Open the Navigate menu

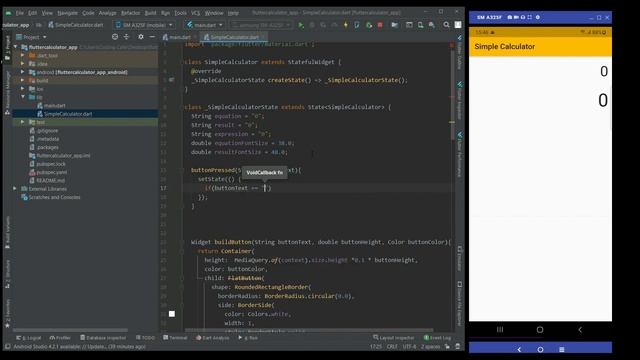click(67, 13)
